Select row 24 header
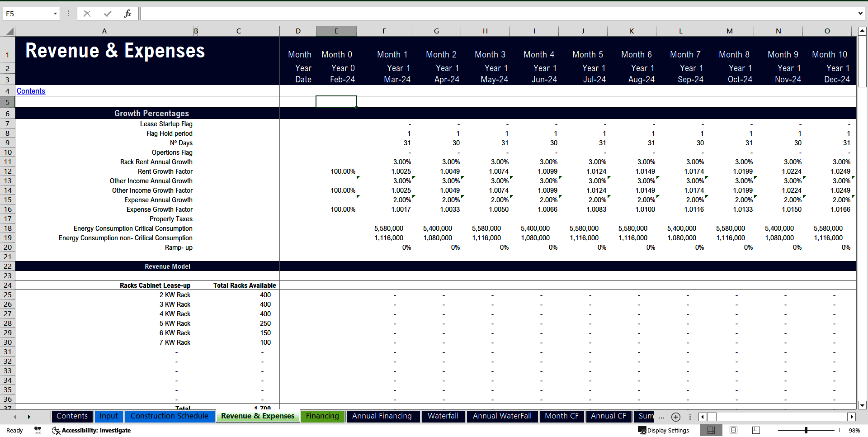The image size is (868, 437). coord(8,285)
